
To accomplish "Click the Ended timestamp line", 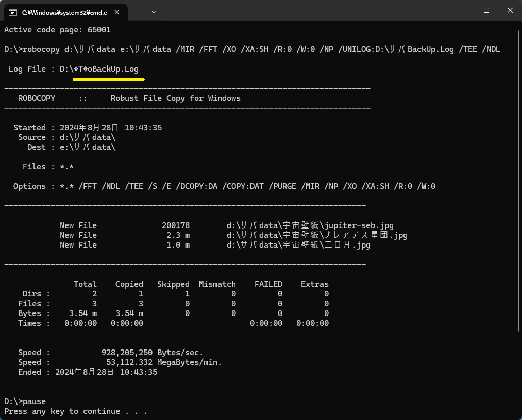I will click(88, 372).
